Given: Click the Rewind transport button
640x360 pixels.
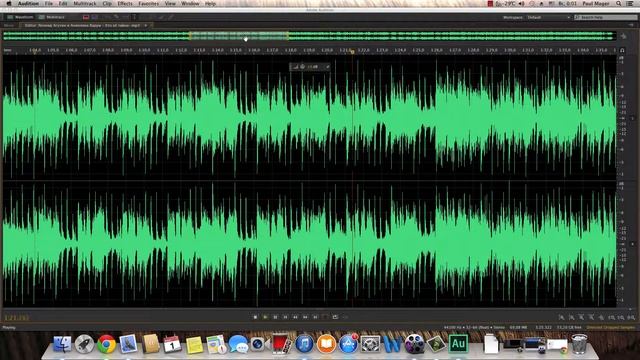Looking at the screenshot, I should 295,317.
